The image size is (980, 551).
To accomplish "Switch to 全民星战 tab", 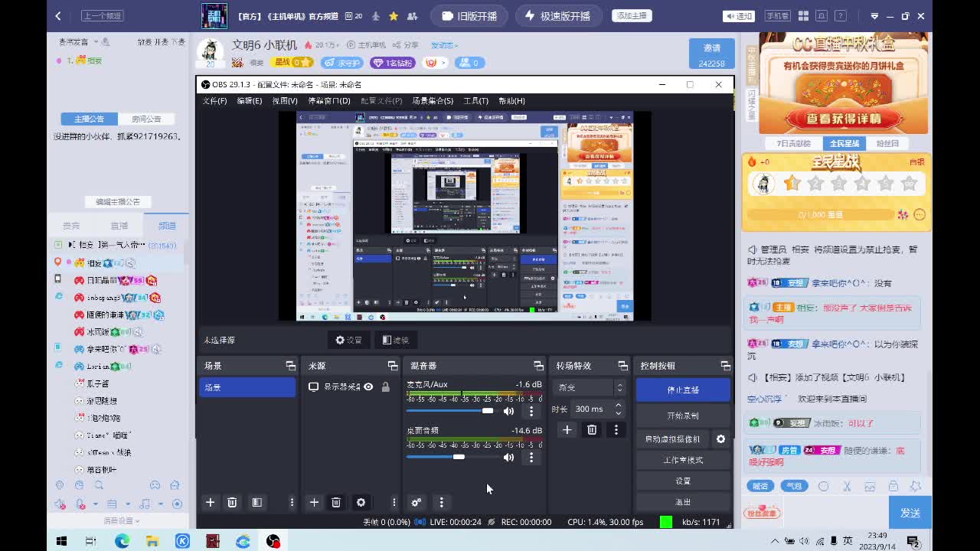I will tap(844, 143).
